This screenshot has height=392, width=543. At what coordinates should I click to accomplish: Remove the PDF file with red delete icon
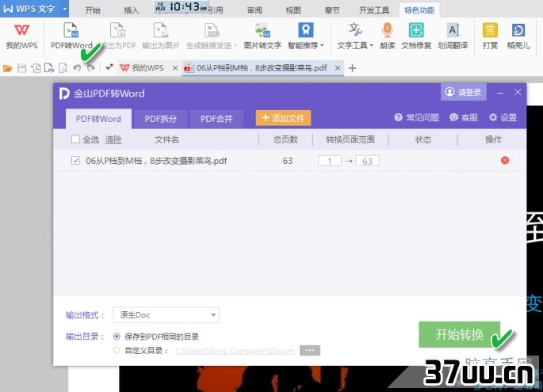click(x=505, y=160)
